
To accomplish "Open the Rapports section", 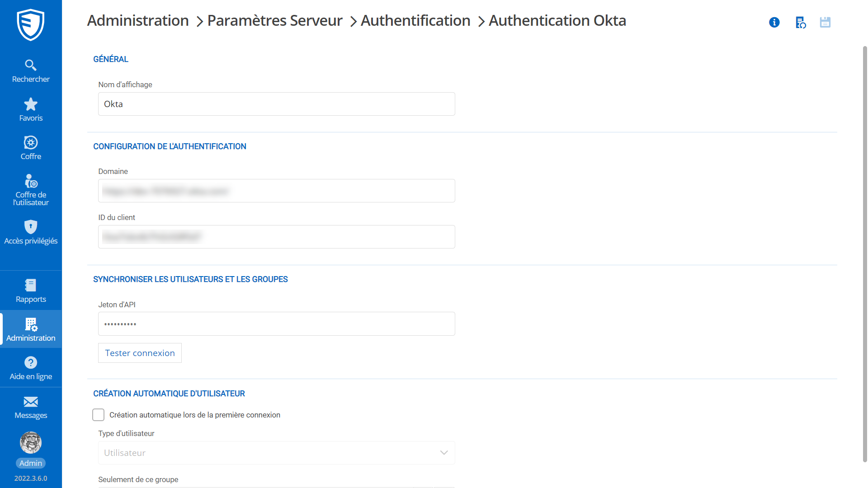I will pos(30,291).
